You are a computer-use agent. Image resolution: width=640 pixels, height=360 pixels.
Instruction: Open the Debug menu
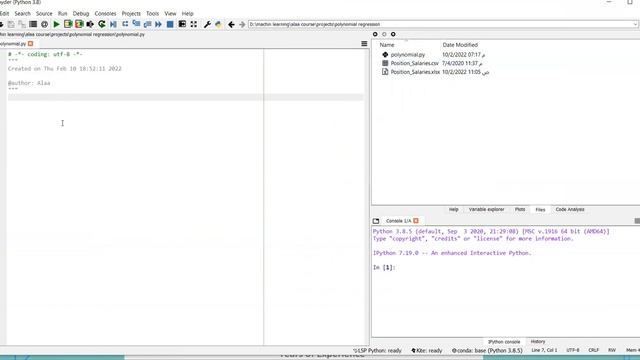pos(81,13)
